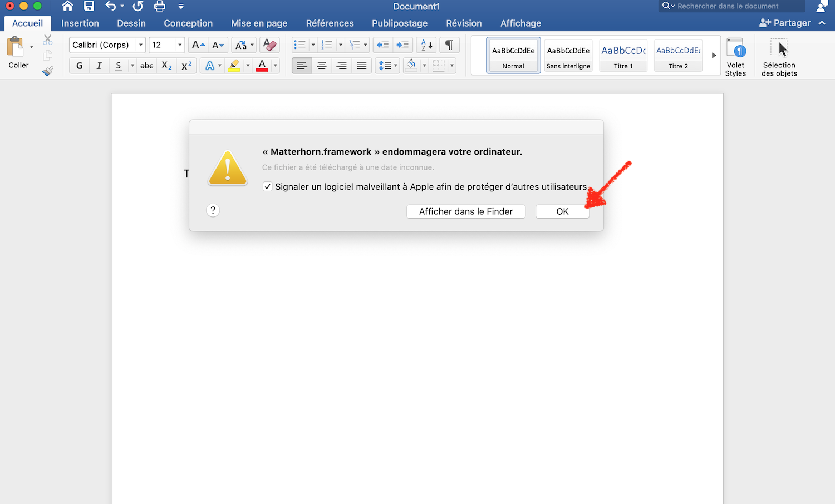Uncheck Signaler un logiciel malveillant à Apple
The width and height of the screenshot is (835, 504).
[268, 186]
